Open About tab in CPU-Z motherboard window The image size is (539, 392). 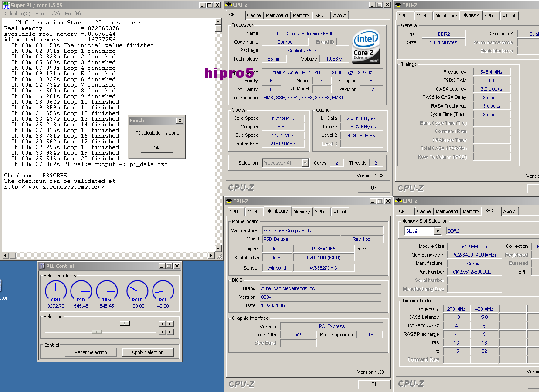coord(340,212)
